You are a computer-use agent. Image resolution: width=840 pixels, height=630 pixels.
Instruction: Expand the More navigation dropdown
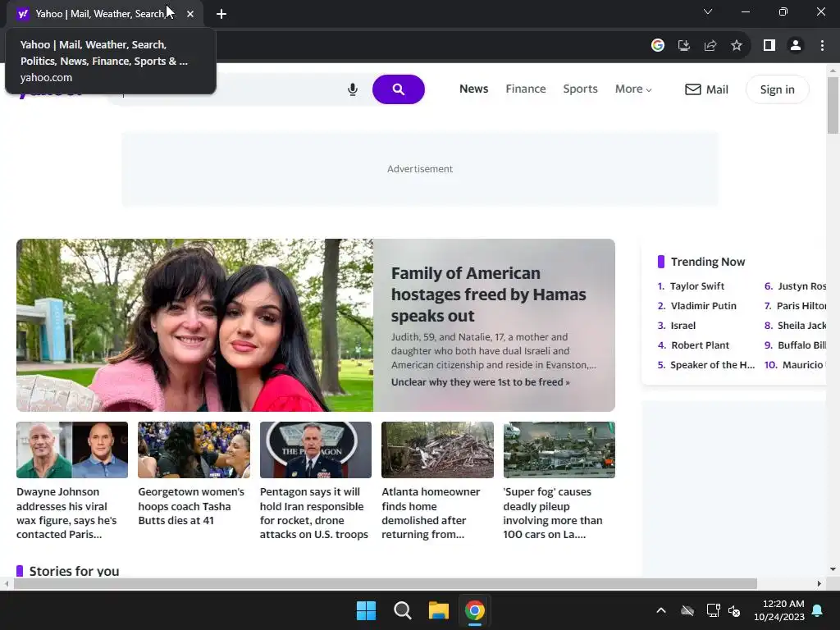tap(633, 89)
